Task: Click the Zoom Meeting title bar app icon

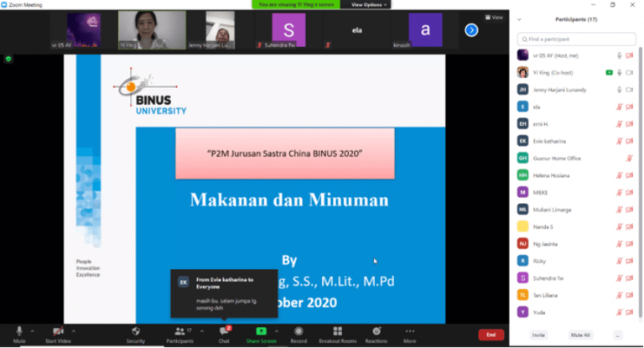Action: [x=4, y=4]
